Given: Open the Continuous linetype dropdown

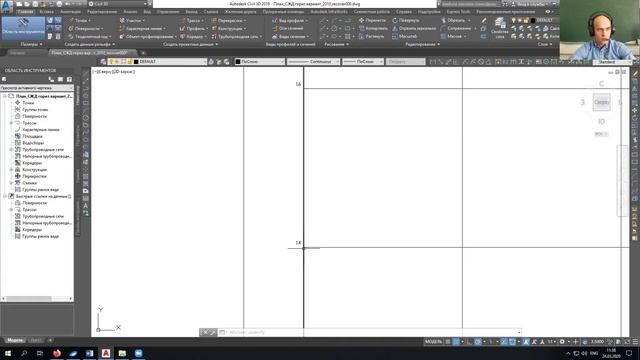Looking at the screenshot, I should [x=313, y=62].
